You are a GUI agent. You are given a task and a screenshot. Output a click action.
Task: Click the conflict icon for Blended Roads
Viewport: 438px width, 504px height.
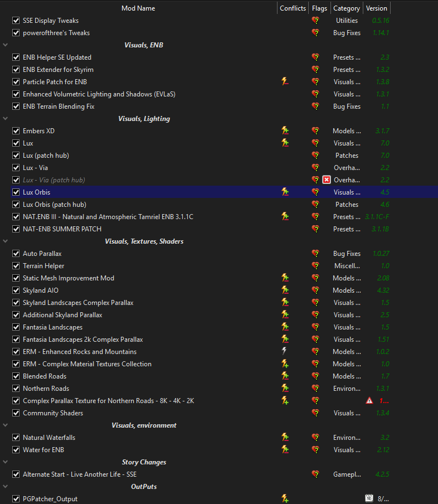click(285, 376)
